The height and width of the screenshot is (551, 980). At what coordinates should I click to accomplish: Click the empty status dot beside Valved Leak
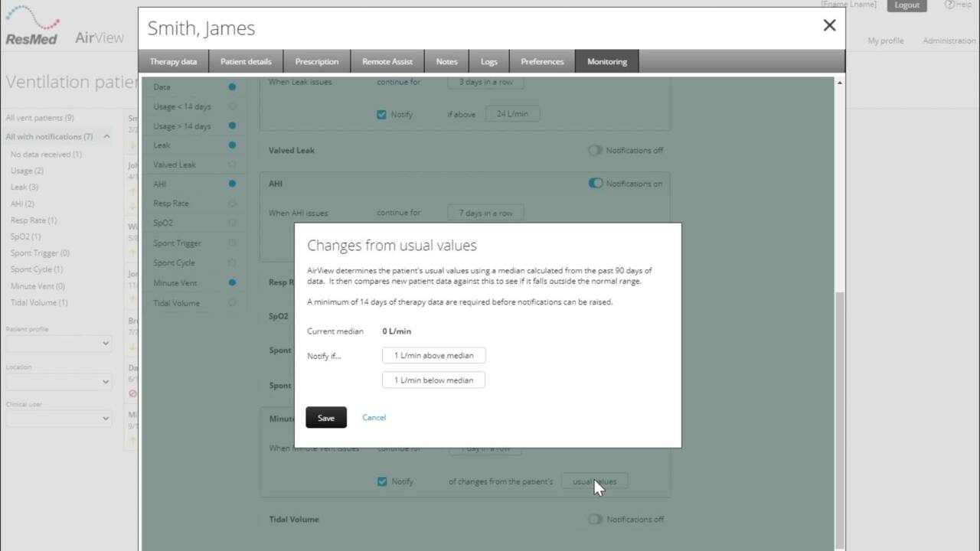pyautogui.click(x=232, y=165)
